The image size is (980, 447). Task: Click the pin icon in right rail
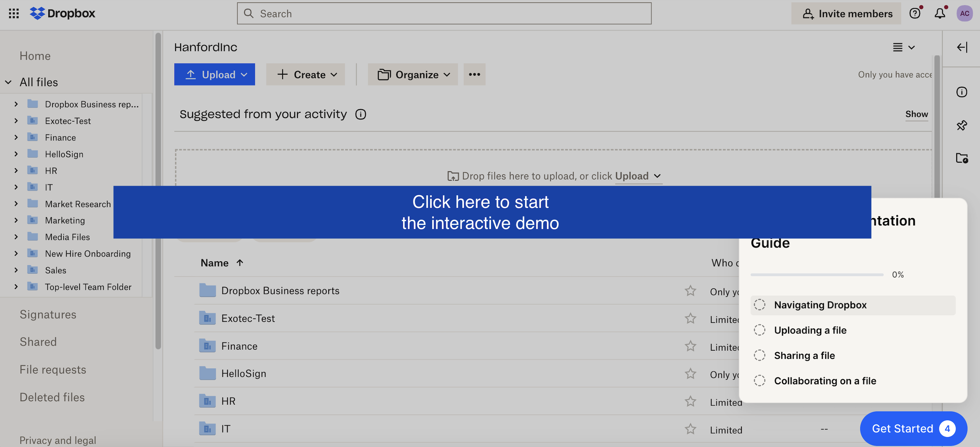click(962, 125)
